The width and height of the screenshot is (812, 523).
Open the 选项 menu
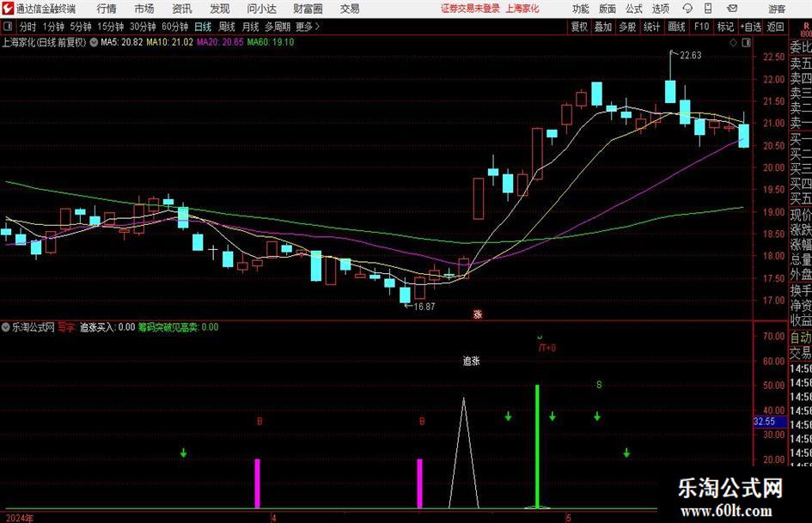[660, 9]
